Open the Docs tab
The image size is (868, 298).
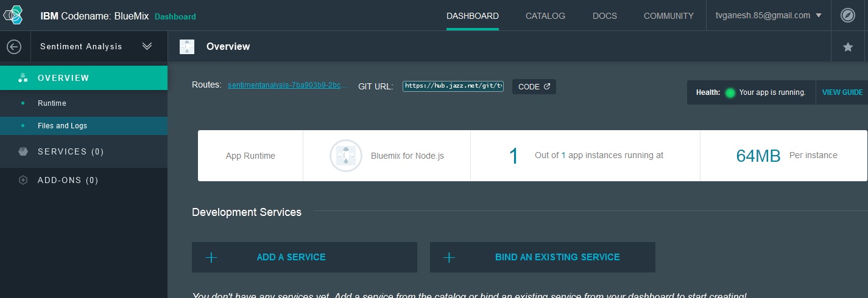tap(604, 16)
